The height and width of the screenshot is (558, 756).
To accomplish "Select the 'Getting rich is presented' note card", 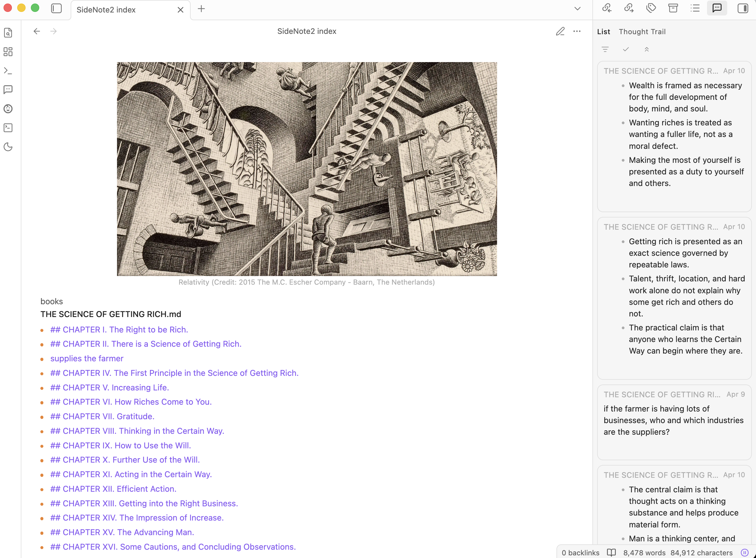I will pos(674,298).
